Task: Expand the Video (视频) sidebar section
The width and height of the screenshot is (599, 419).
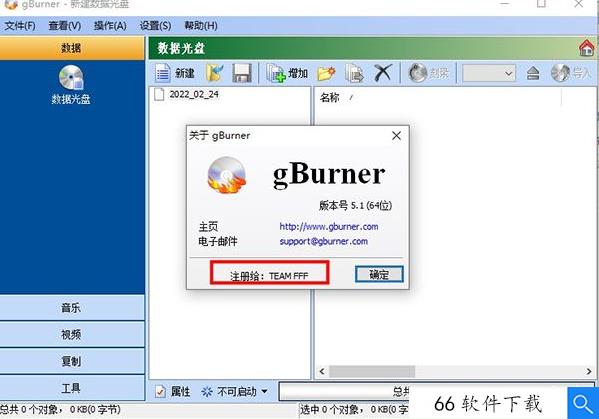Action: click(x=72, y=334)
